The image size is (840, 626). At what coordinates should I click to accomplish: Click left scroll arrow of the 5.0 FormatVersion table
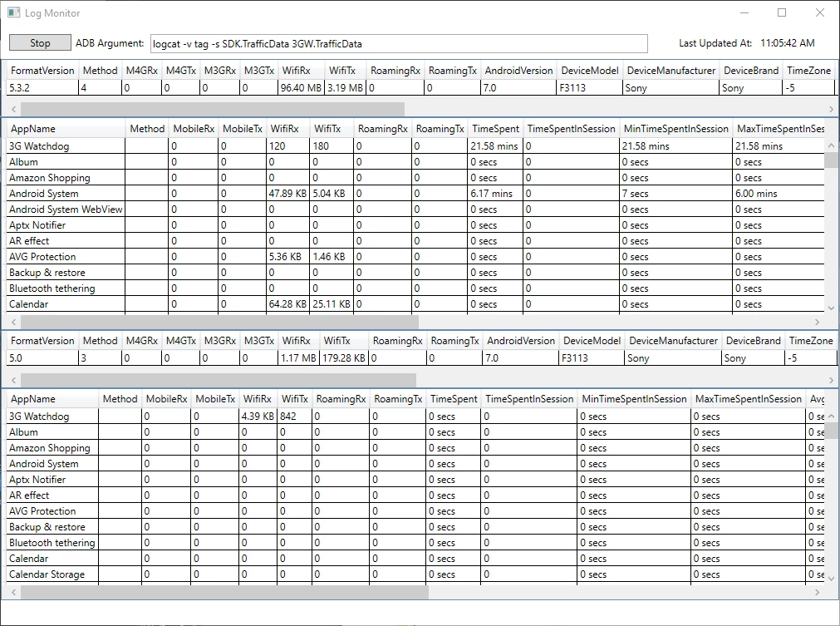[x=14, y=380]
